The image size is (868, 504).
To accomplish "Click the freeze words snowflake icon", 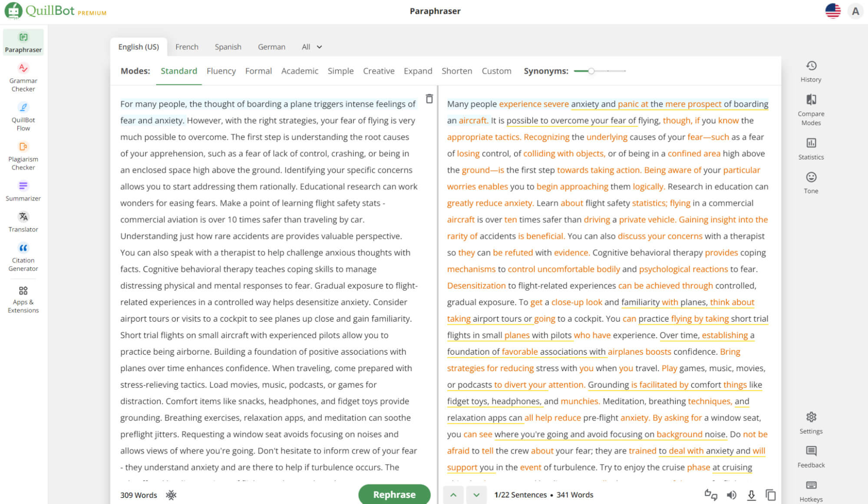I will coord(171,495).
